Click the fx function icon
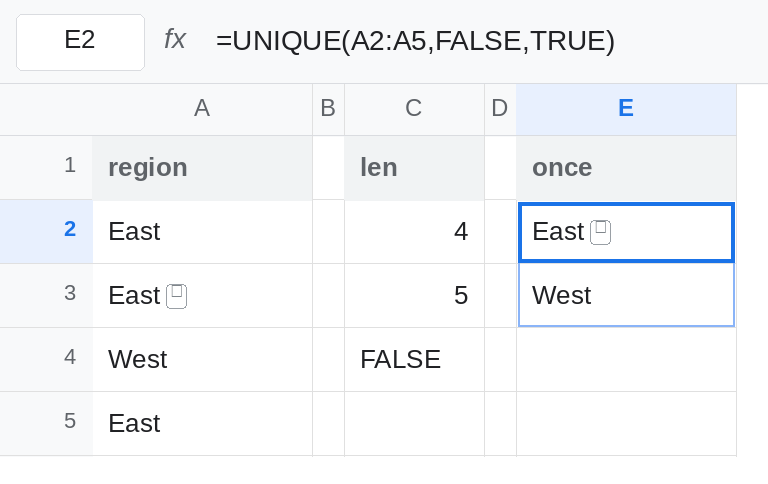This screenshot has height=484, width=768. 175,39
